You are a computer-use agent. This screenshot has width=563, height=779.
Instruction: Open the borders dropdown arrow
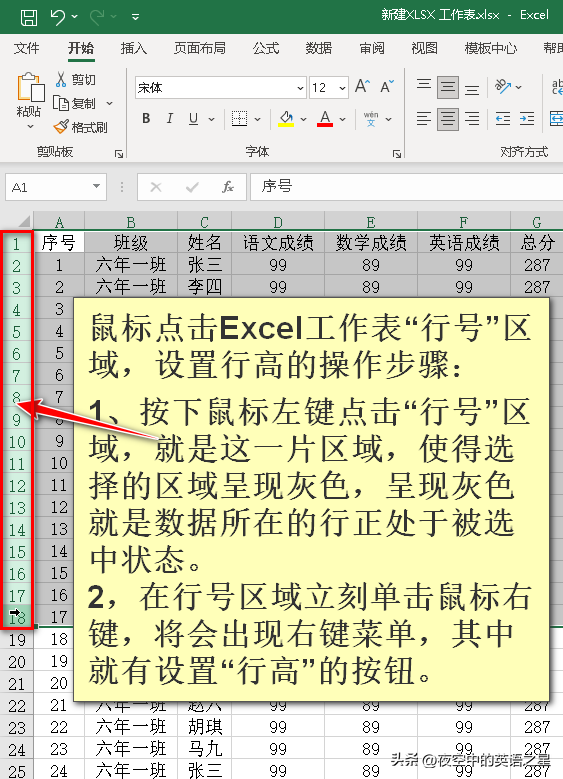(257, 119)
